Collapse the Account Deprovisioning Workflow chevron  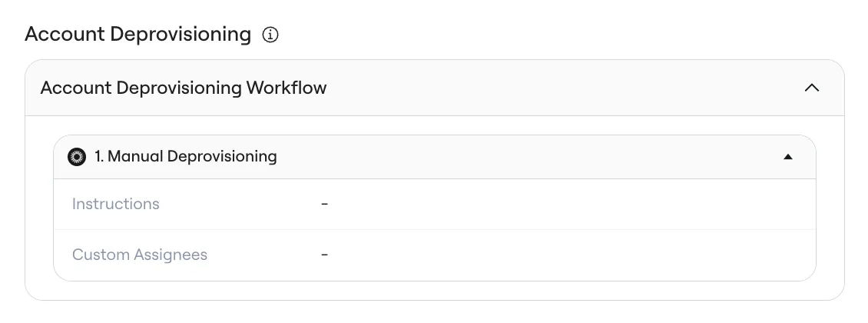811,88
